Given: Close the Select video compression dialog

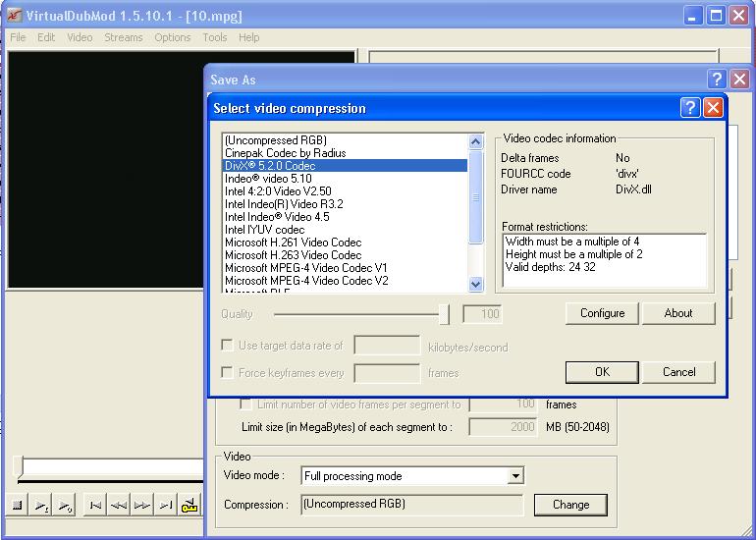Looking at the screenshot, I should [x=713, y=108].
